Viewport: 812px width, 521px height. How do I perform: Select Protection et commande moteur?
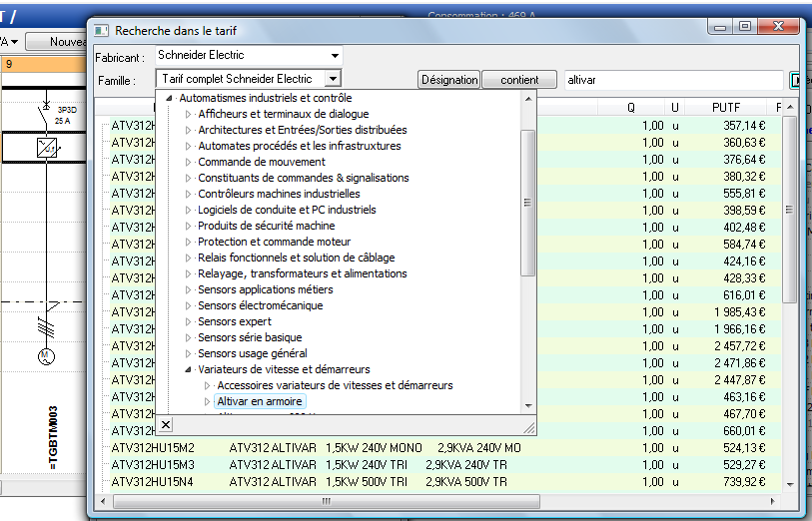click(x=274, y=242)
